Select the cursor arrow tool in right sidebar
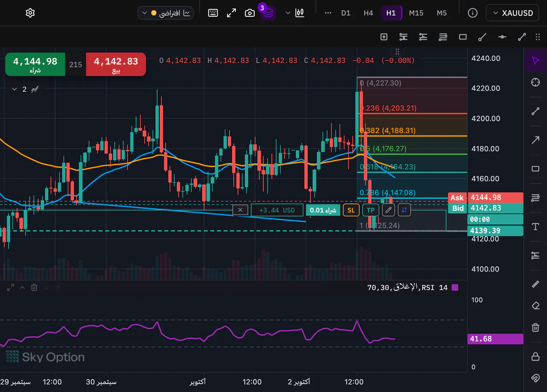 tap(535, 60)
